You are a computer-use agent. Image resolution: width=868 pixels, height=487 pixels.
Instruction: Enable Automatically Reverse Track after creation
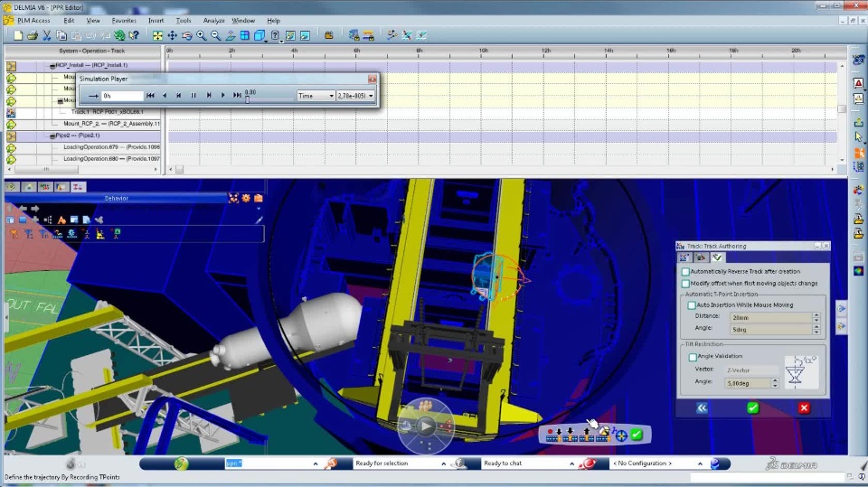coord(685,272)
